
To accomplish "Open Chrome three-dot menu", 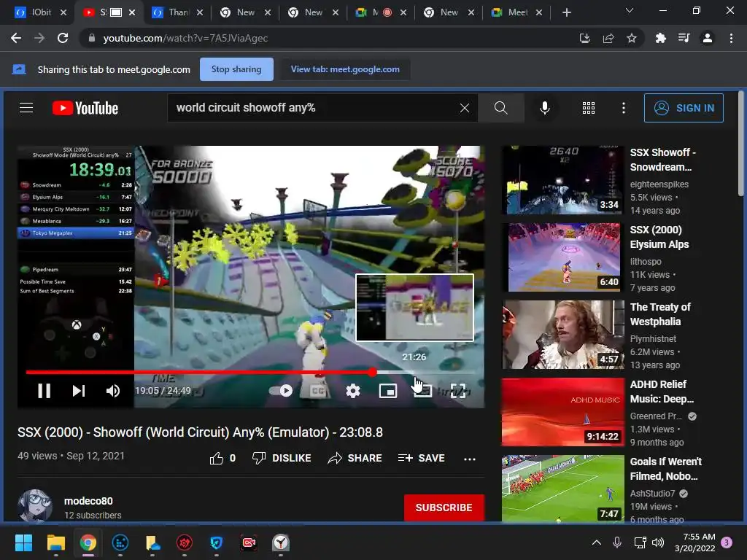I will click(x=731, y=38).
